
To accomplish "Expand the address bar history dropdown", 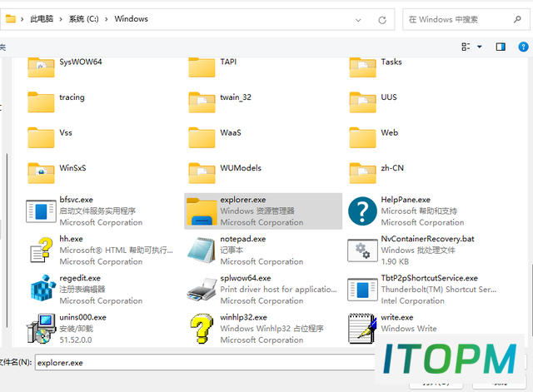I will point(358,20).
